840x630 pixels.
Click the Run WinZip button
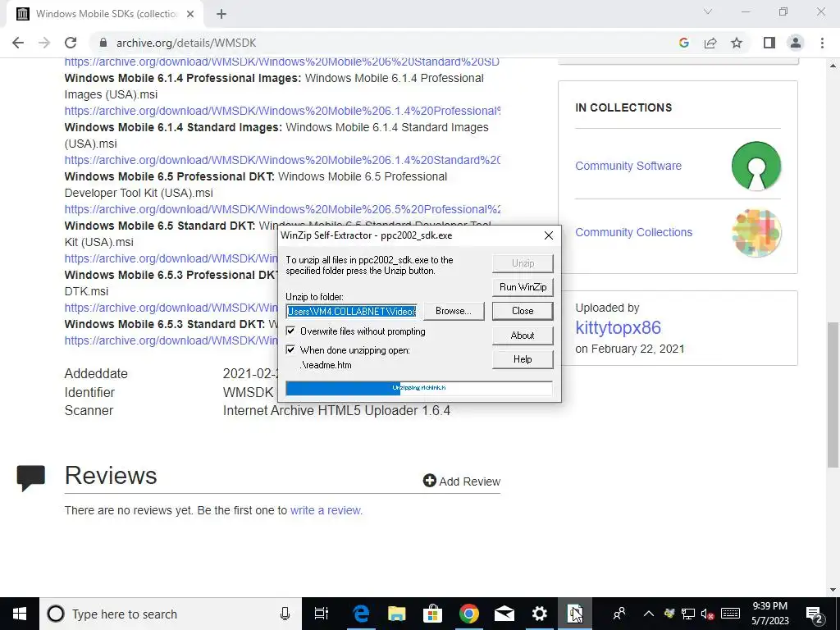[x=523, y=287]
